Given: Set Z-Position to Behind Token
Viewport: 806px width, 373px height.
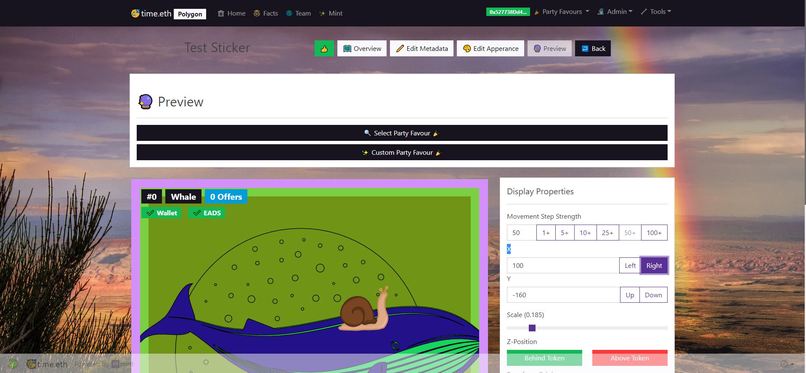Looking at the screenshot, I should pos(544,358).
